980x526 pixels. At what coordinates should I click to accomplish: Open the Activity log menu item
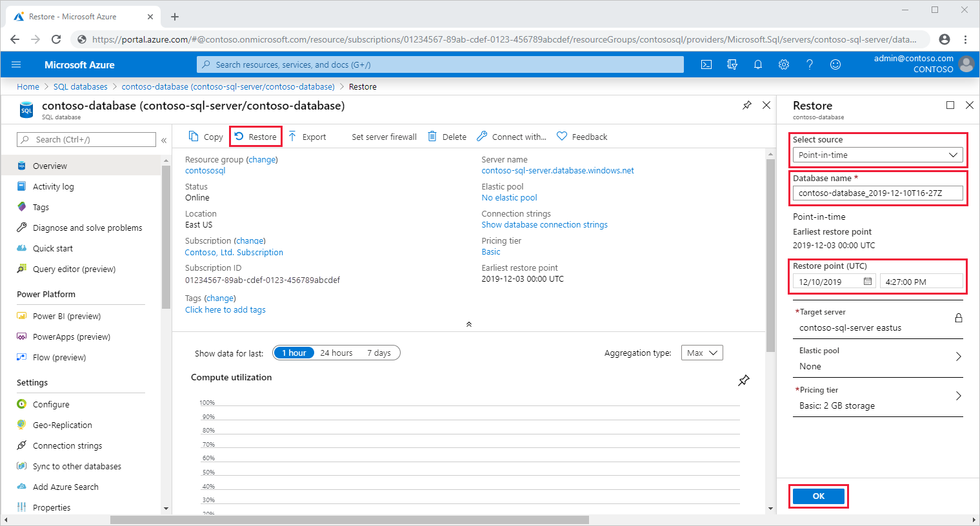coord(54,186)
